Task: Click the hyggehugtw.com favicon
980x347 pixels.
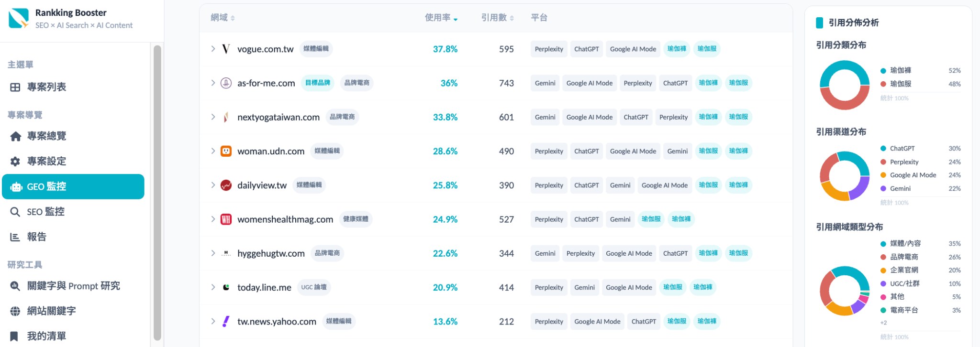Action: coord(226,253)
